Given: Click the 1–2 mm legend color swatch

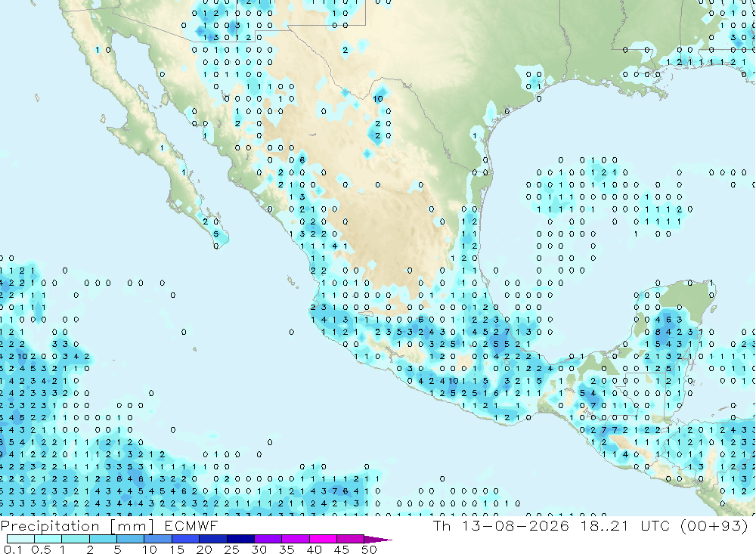Looking at the screenshot, I should click(75, 539).
